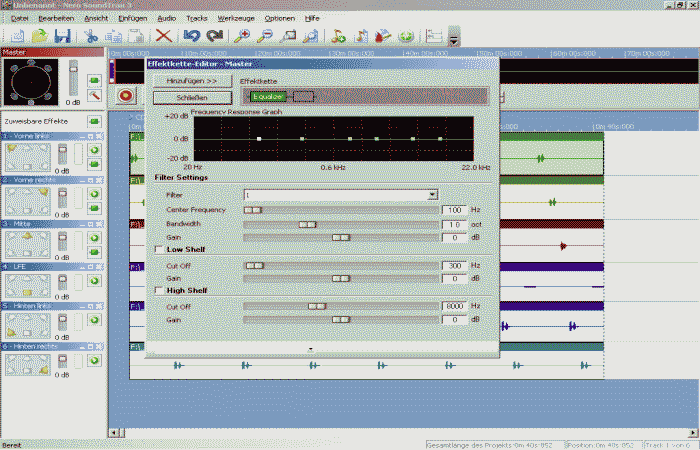The height and width of the screenshot is (450, 700).
Task: Open the Audio menu
Action: coord(167,19)
